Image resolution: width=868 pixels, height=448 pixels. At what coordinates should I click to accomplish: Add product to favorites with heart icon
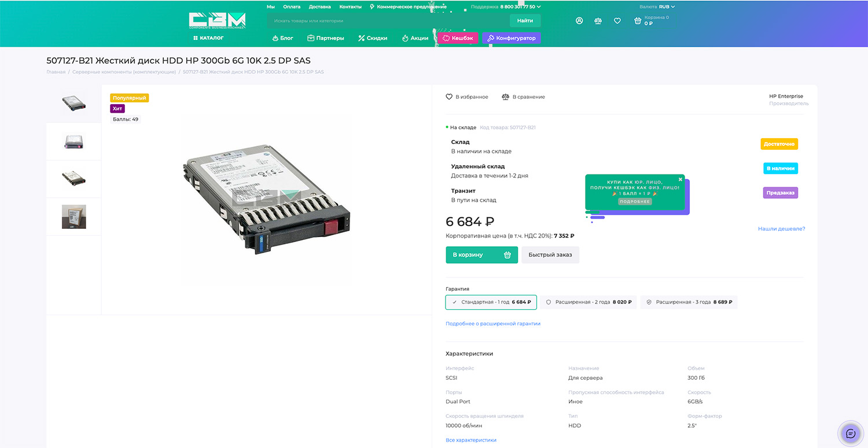pyautogui.click(x=449, y=97)
